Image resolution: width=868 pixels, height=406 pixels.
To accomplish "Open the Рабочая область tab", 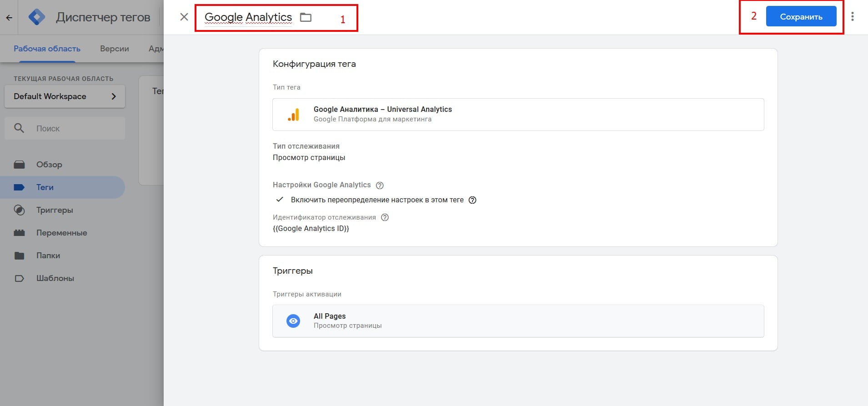I will (x=47, y=49).
